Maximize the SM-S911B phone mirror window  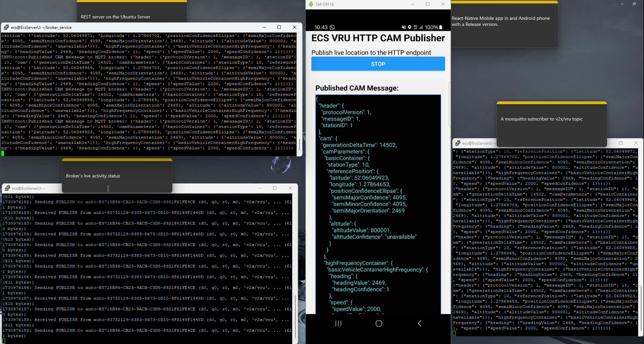tap(428, 4)
